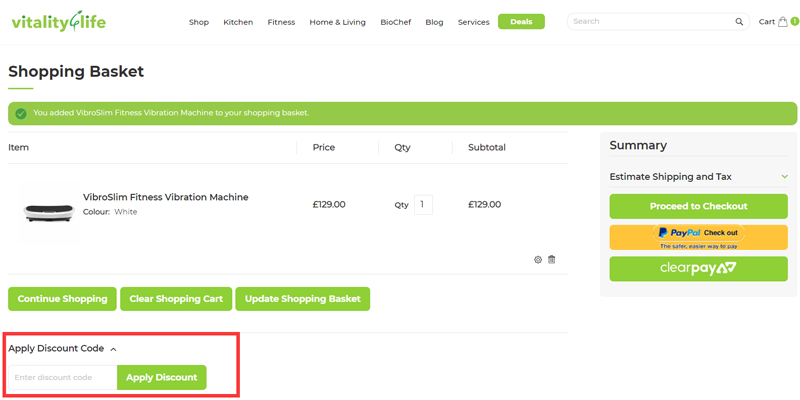Screen dimensions: 800x400
Task: Open the Services menu
Action: point(473,22)
